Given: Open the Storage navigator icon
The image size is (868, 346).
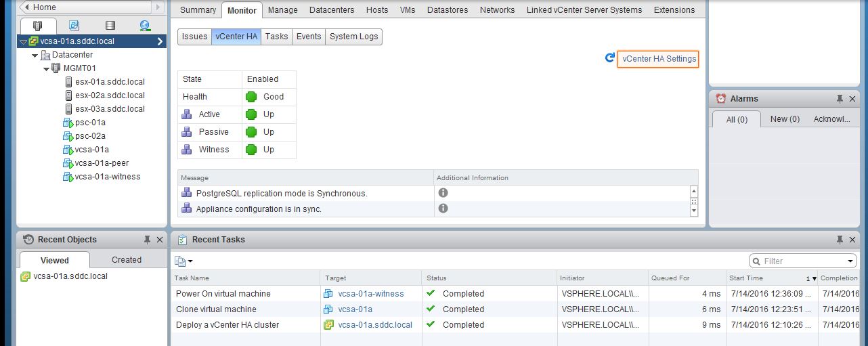Looking at the screenshot, I should [x=110, y=26].
